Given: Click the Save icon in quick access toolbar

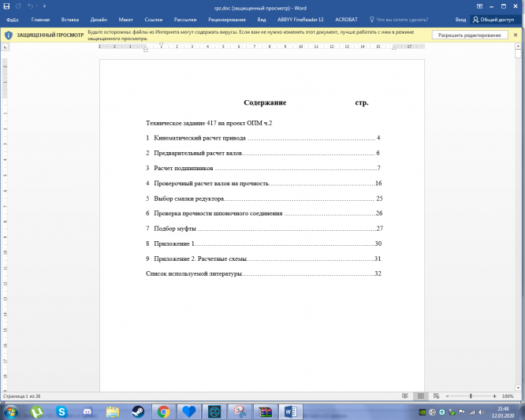Looking at the screenshot, I should pos(7,6).
